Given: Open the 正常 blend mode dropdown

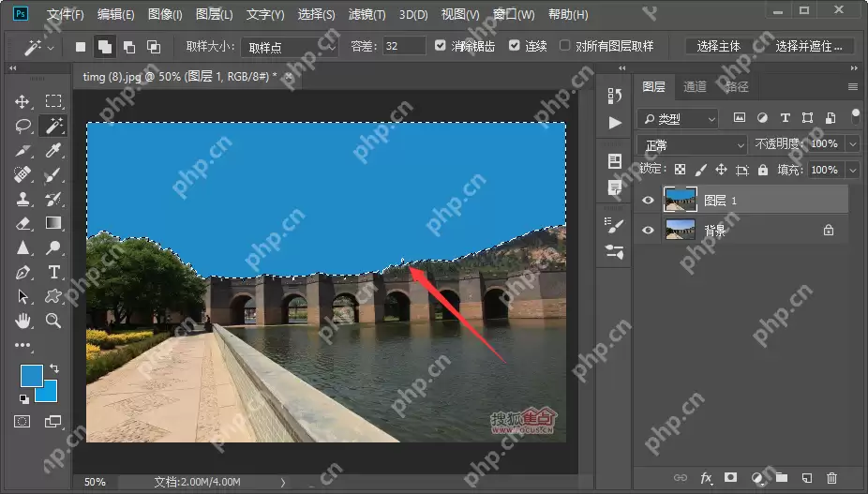Looking at the screenshot, I should coord(692,144).
